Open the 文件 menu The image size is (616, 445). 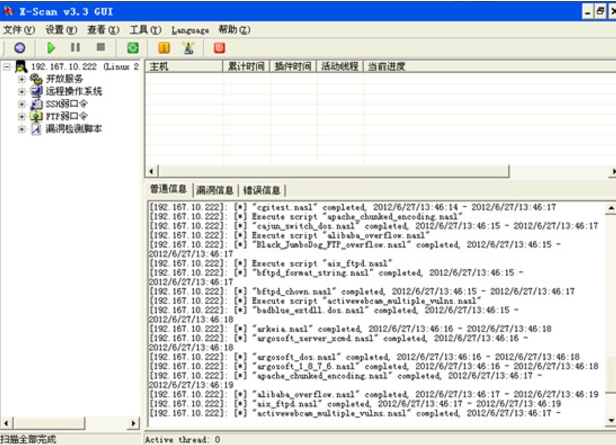[x=19, y=30]
